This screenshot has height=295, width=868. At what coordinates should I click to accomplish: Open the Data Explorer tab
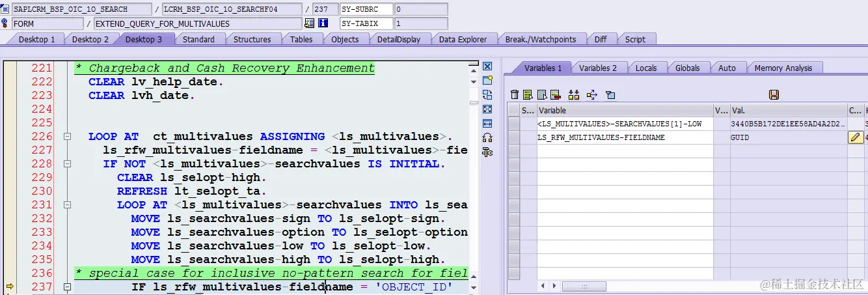point(463,39)
